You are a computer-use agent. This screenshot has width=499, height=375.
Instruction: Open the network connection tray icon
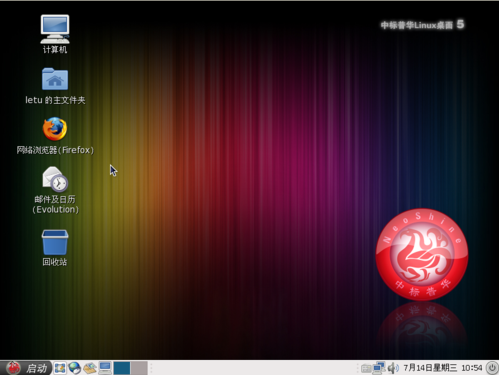379,368
